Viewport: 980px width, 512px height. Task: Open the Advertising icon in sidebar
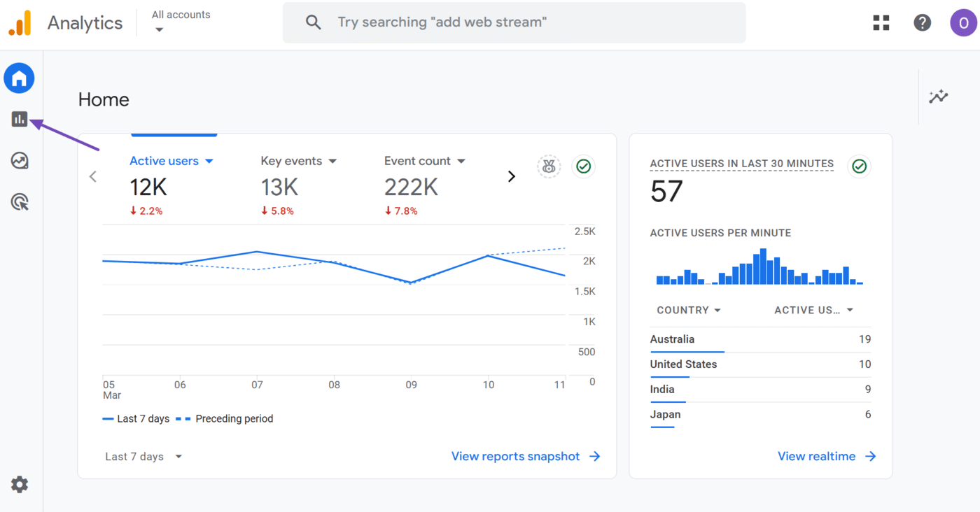pos(20,203)
